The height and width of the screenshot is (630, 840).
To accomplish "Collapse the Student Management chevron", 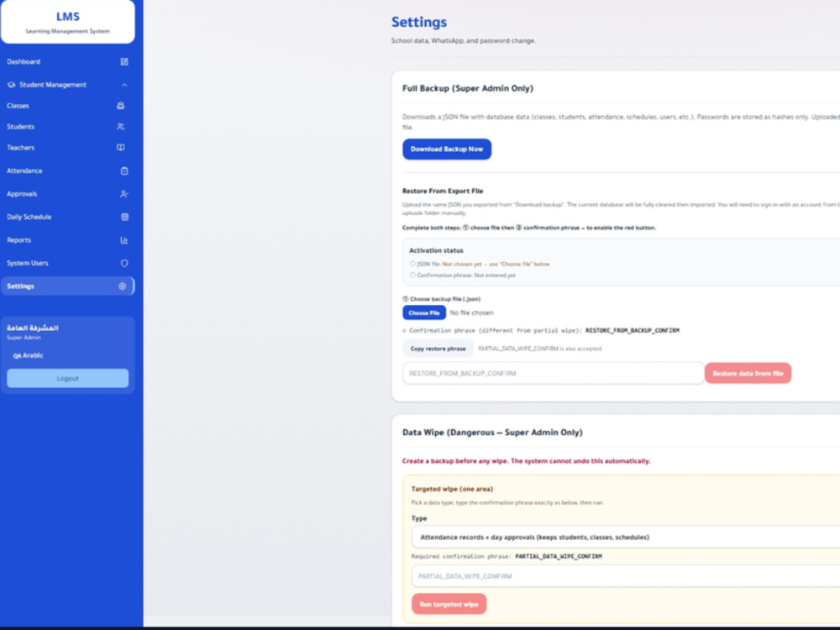I will point(124,85).
